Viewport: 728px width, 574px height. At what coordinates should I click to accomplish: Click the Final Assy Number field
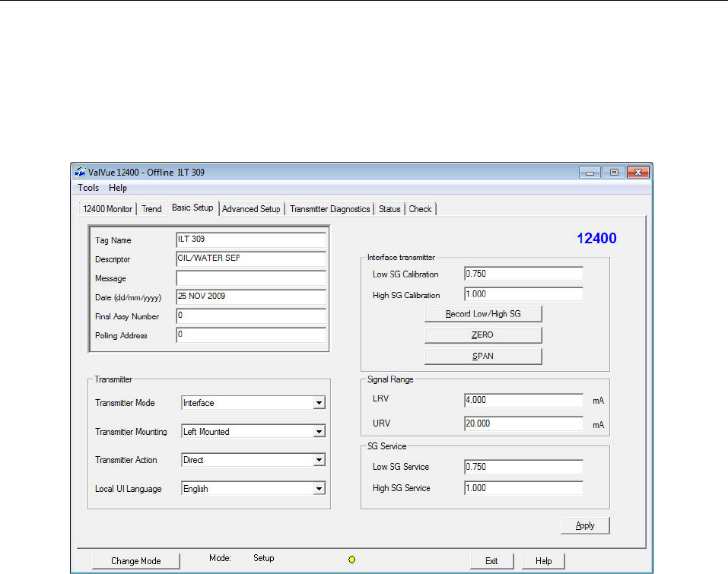coord(251,316)
